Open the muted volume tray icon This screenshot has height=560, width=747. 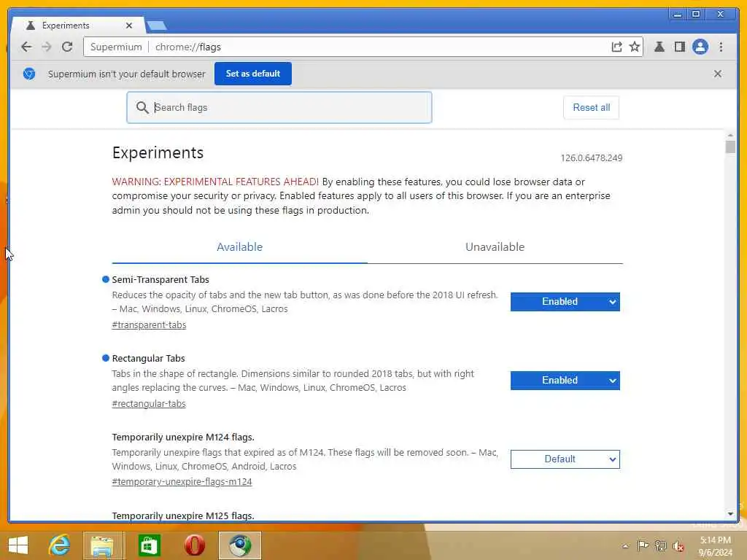678,546
